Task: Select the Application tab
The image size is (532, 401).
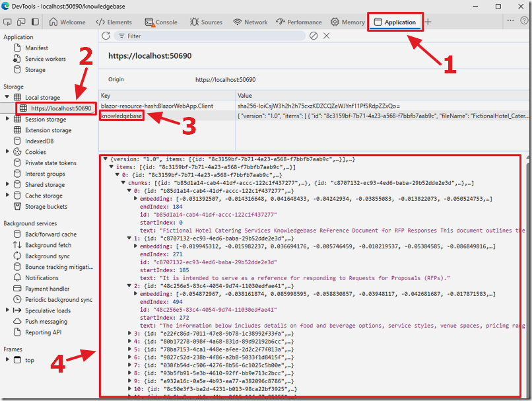Action: (395, 22)
